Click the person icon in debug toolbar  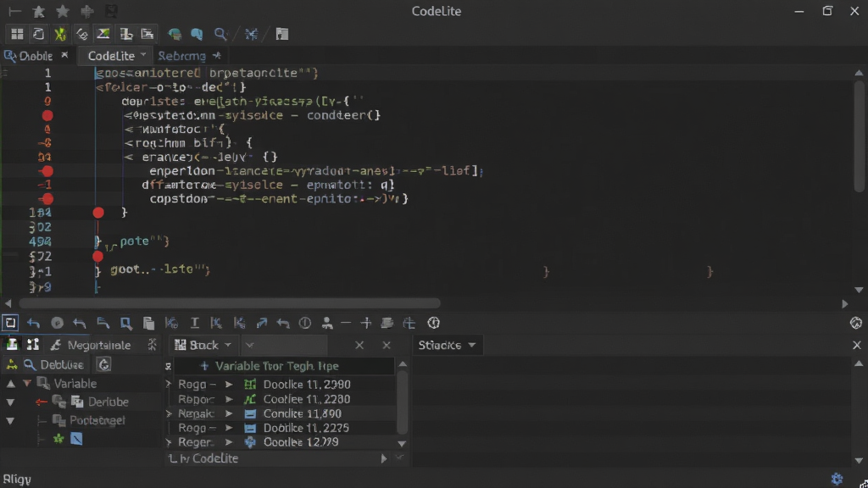(327, 323)
